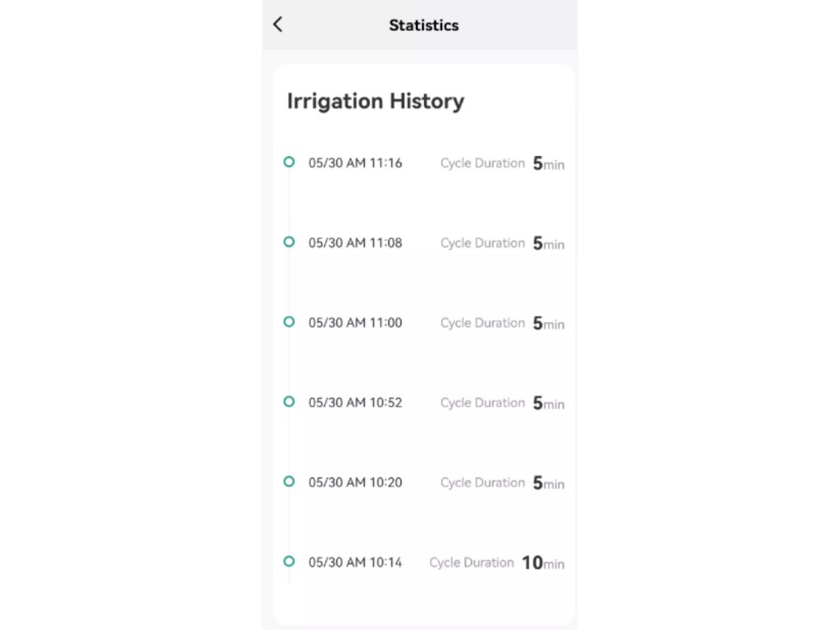Click Cycle Duration label in 11:16 row
840x630 pixels.
coord(482,163)
